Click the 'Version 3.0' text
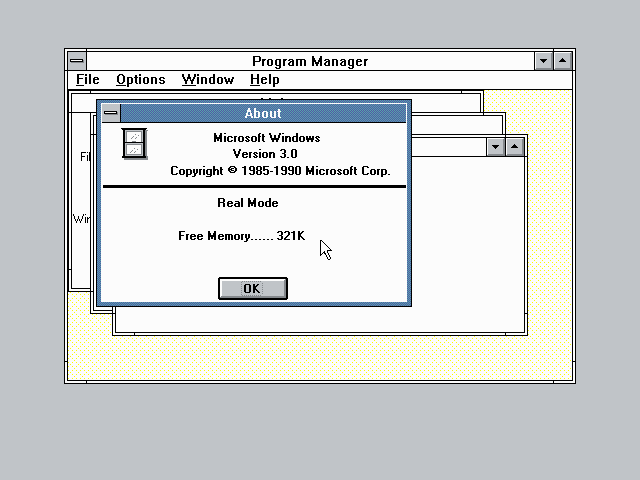 click(265, 154)
